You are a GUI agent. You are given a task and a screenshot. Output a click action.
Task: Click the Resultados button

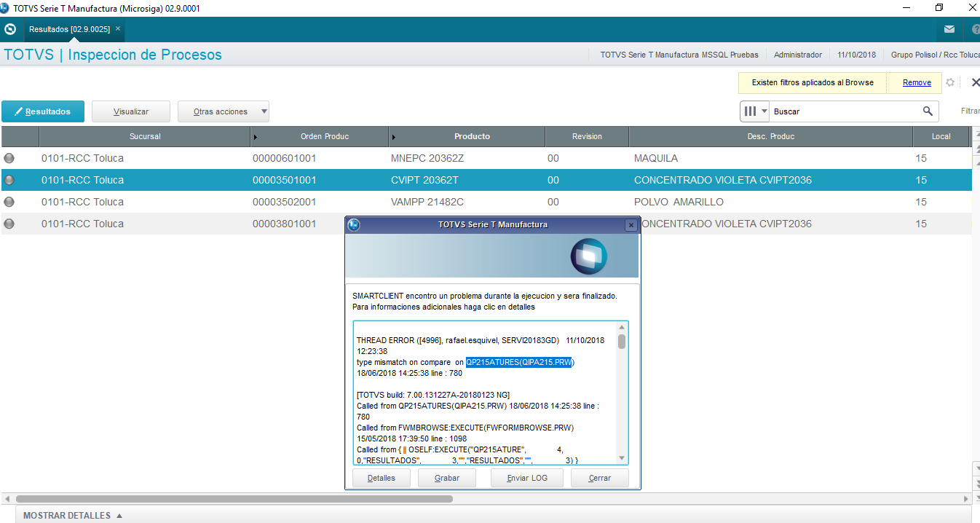[x=43, y=111]
